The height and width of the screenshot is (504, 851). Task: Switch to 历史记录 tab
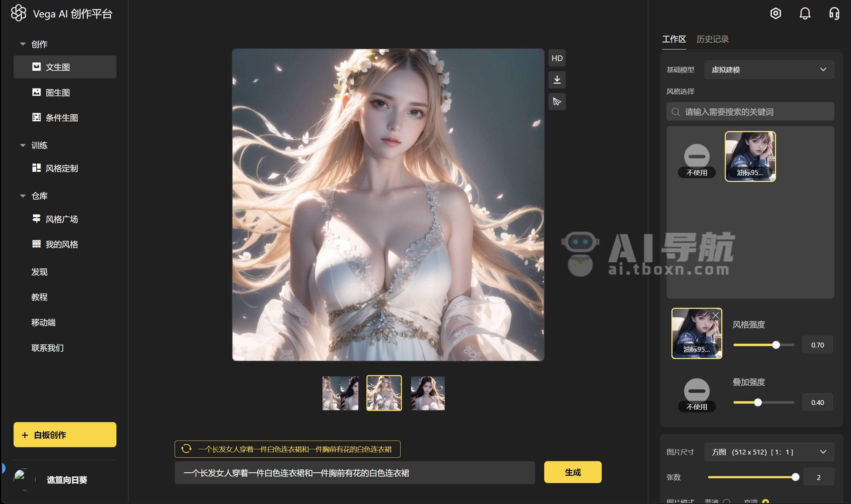(x=712, y=39)
